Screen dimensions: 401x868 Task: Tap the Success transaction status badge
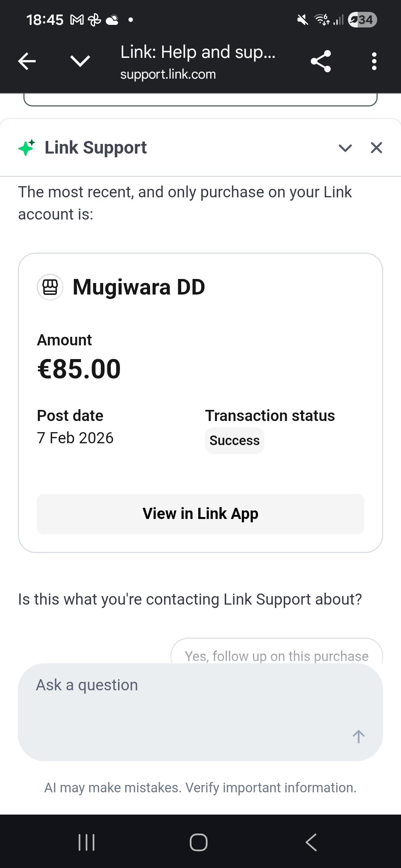click(x=234, y=441)
